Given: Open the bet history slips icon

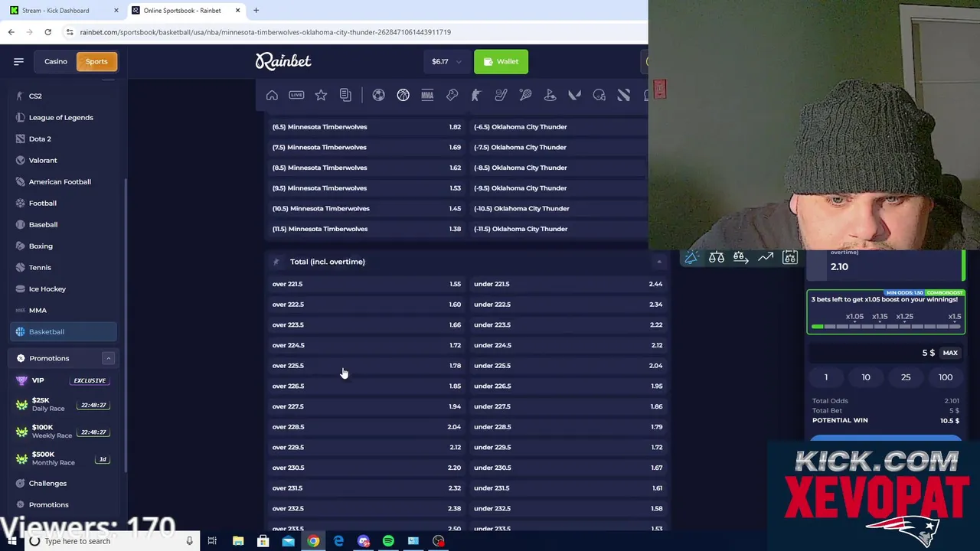Looking at the screenshot, I should click(345, 95).
